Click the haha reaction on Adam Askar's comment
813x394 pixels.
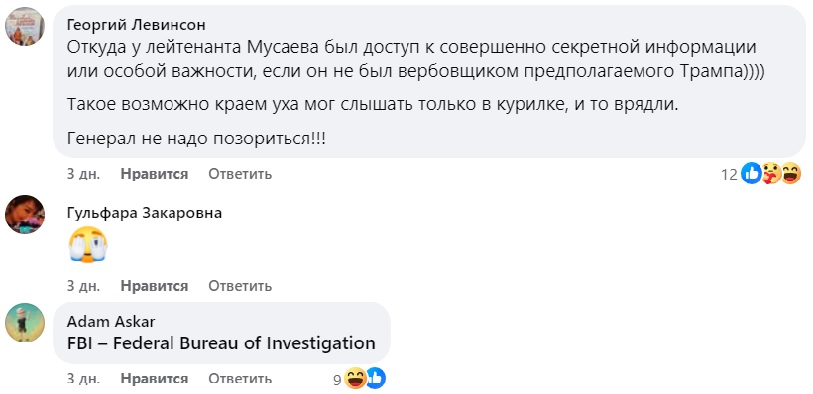pyautogui.click(x=355, y=378)
